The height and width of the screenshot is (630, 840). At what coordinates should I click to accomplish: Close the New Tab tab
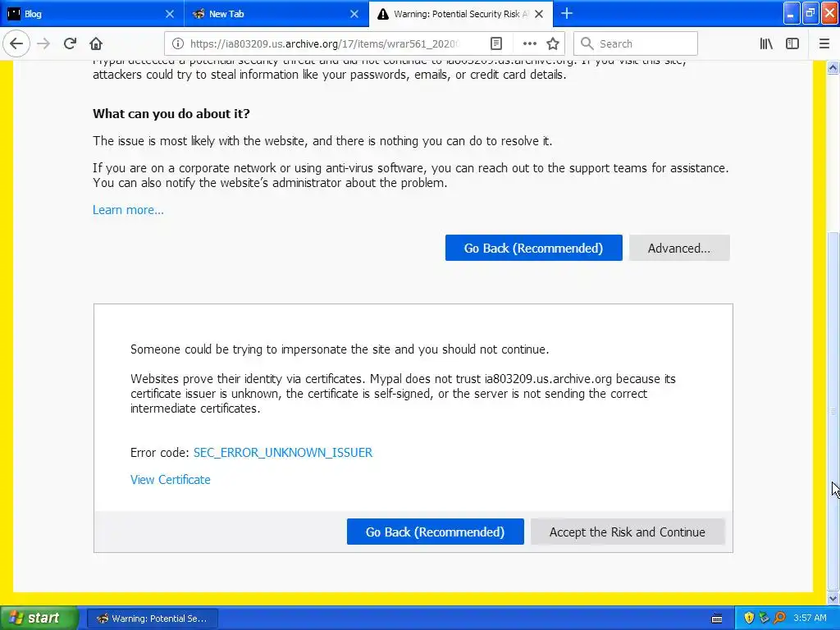click(x=354, y=14)
